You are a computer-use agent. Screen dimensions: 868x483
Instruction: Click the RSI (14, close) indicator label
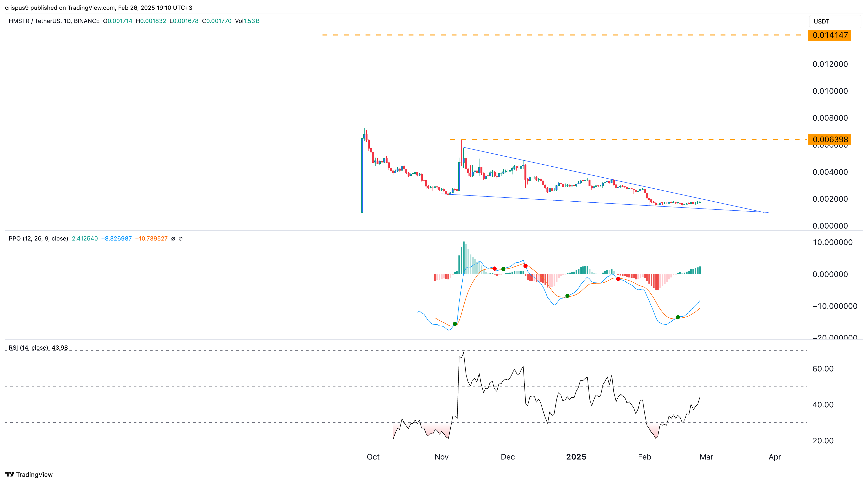[x=28, y=347]
